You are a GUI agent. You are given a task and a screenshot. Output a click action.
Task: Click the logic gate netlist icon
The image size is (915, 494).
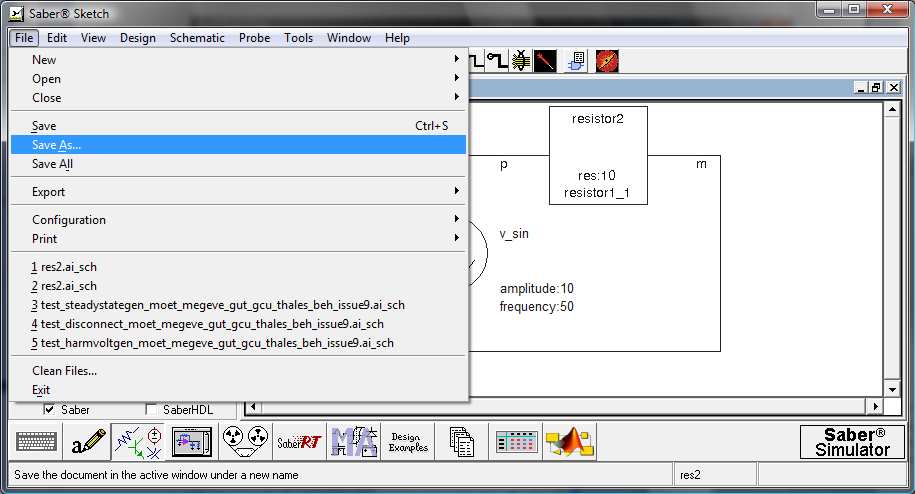[577, 61]
